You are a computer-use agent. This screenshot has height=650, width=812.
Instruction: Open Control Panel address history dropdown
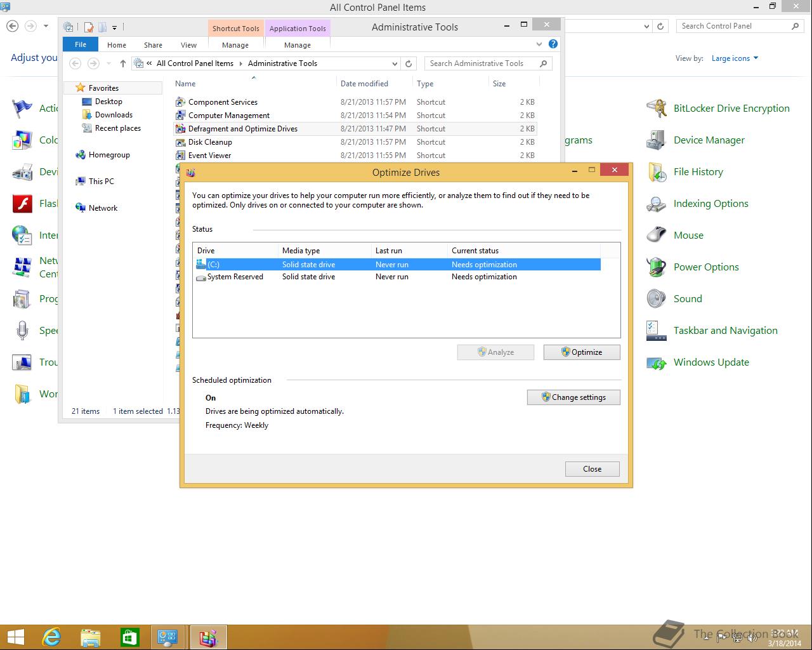(x=646, y=26)
